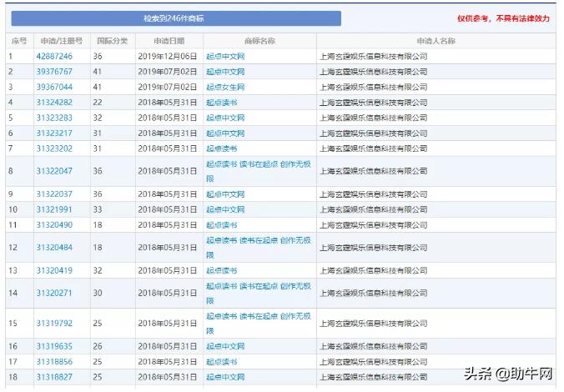Open registration number 39376767 link

pyautogui.click(x=54, y=72)
